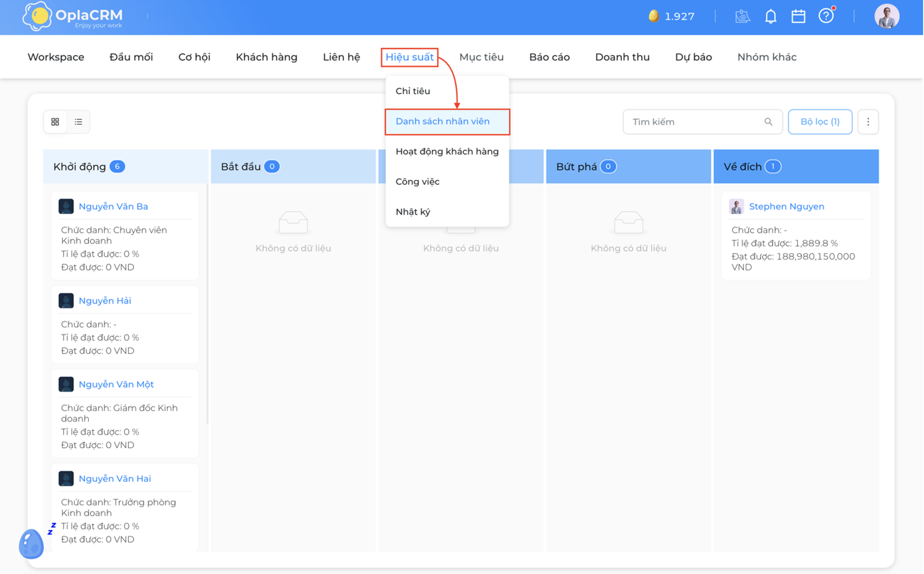The image size is (924, 574).
Task: Click the Tìm kiếm search field
Action: point(702,121)
